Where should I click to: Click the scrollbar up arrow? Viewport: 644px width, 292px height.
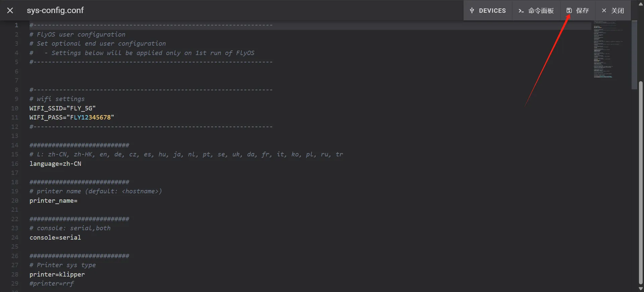pos(641,4)
